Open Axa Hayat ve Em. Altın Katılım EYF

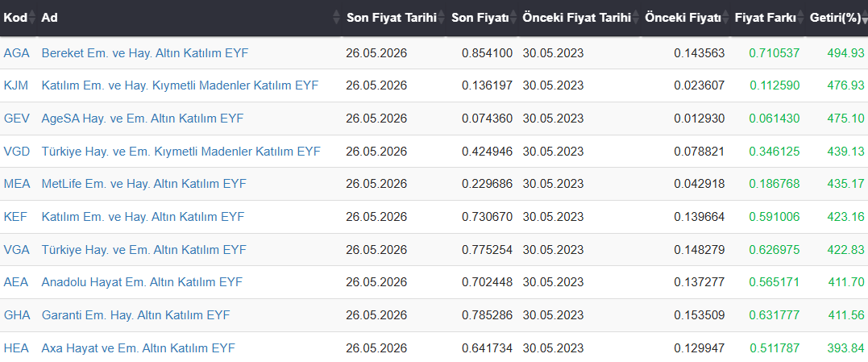[139, 348]
